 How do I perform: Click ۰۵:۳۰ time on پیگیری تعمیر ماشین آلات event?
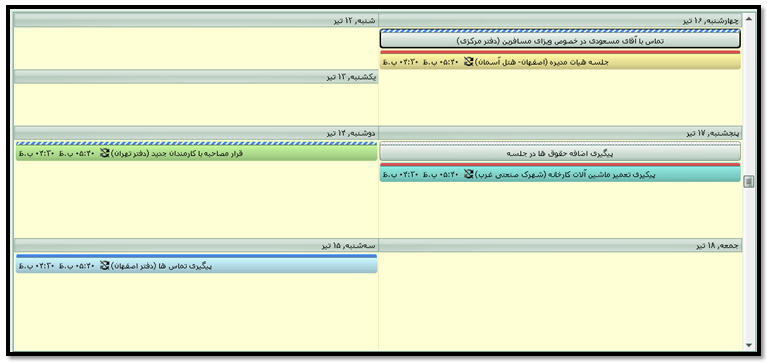tap(442, 174)
